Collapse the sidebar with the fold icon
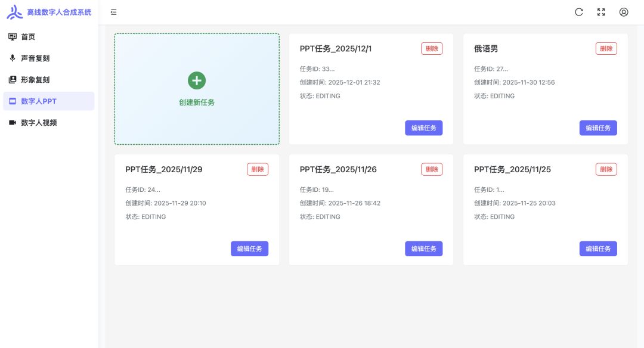Viewport: 644px width, 348px height. click(113, 11)
